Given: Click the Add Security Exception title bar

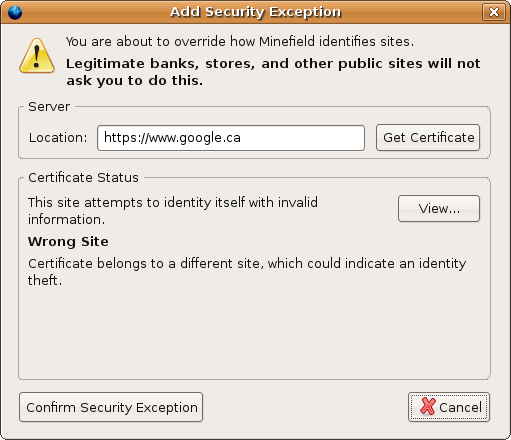Looking at the screenshot, I should click(255, 12).
